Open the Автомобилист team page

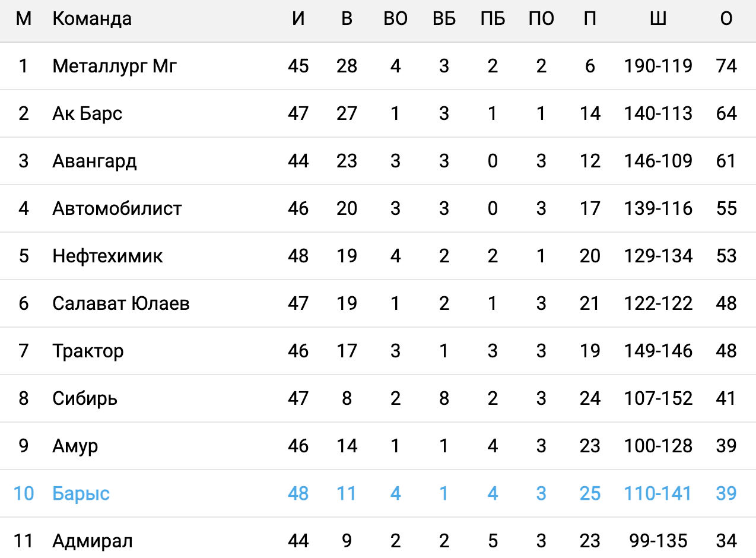coord(117,208)
